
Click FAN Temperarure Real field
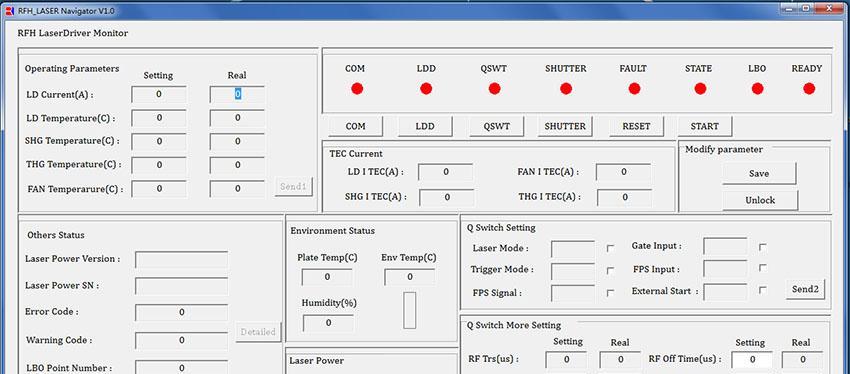[237, 189]
